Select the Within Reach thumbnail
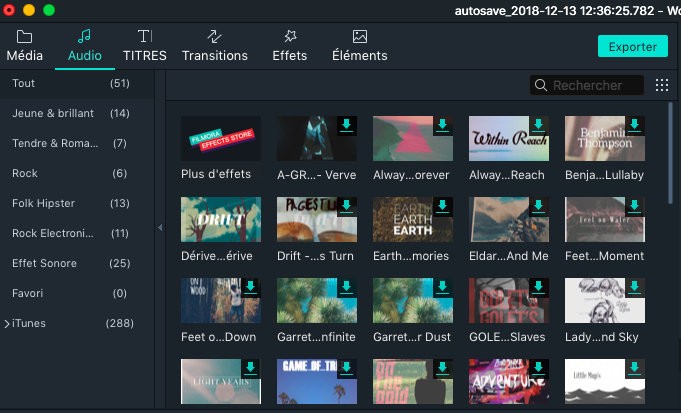681x413 pixels. [509, 139]
